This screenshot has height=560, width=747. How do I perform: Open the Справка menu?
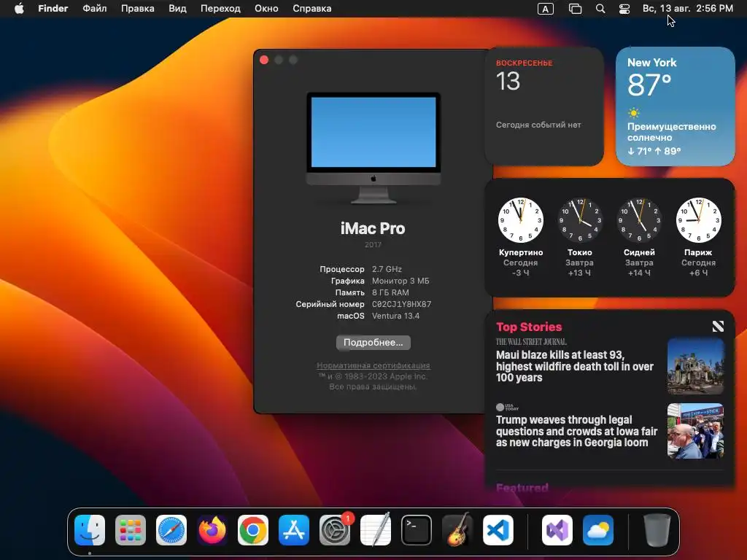click(x=311, y=9)
